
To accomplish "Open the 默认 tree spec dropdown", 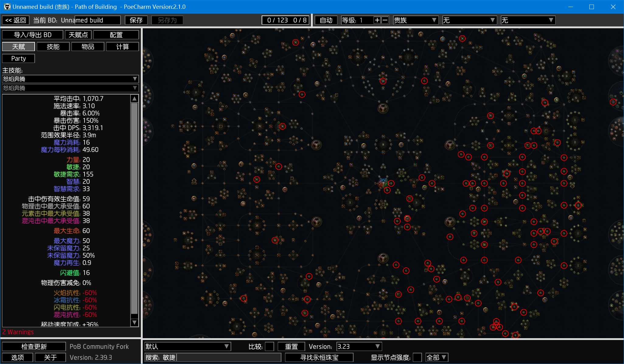I will [x=187, y=347].
